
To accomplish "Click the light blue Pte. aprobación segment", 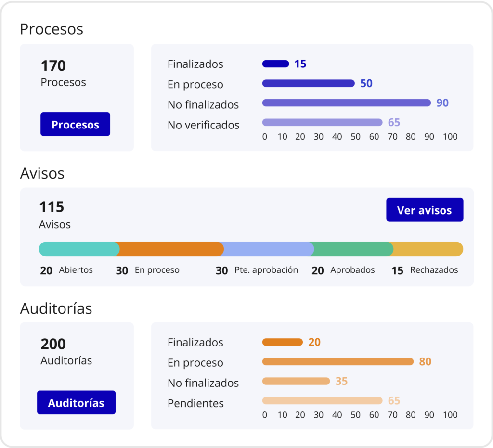I will pyautogui.click(x=267, y=249).
